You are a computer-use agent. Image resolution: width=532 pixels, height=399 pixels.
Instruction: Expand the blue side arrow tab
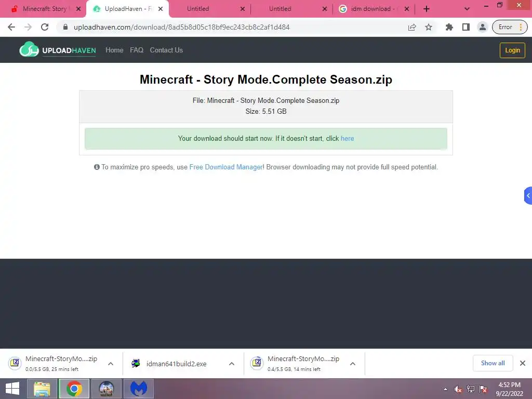pyautogui.click(x=528, y=195)
